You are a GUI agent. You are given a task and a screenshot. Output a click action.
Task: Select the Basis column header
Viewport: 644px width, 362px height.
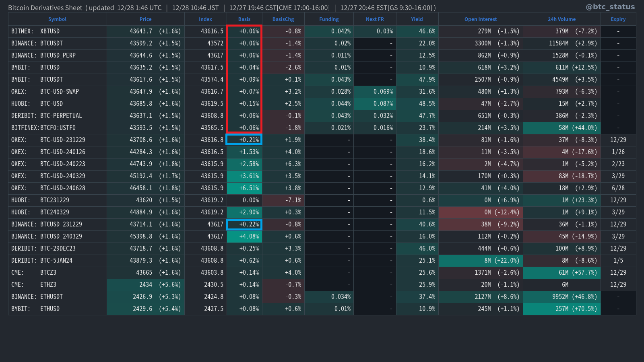click(x=244, y=19)
